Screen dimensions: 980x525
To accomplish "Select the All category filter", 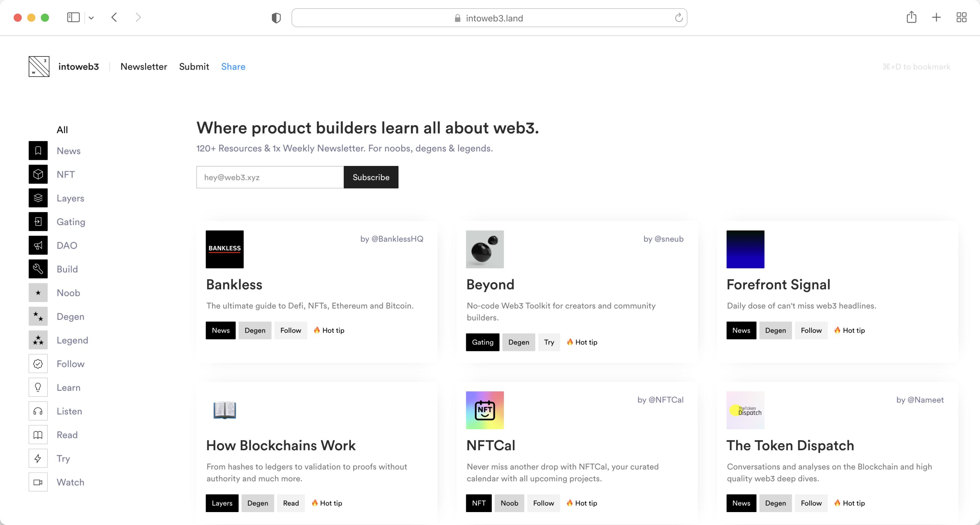I will [x=62, y=130].
